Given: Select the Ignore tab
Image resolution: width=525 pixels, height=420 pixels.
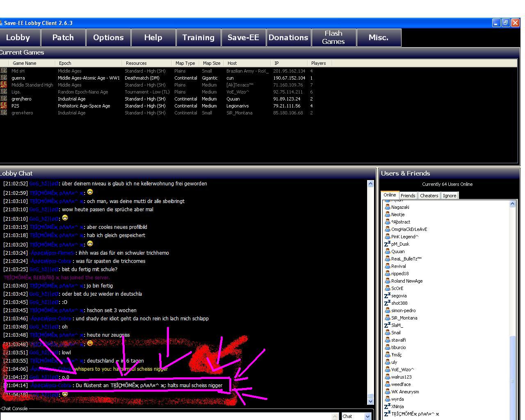Looking at the screenshot, I should pyautogui.click(x=450, y=196).
